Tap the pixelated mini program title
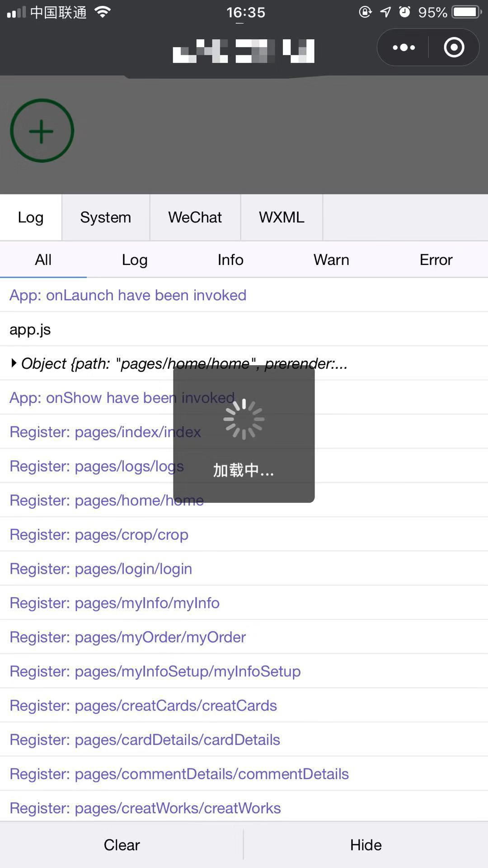 click(x=244, y=51)
